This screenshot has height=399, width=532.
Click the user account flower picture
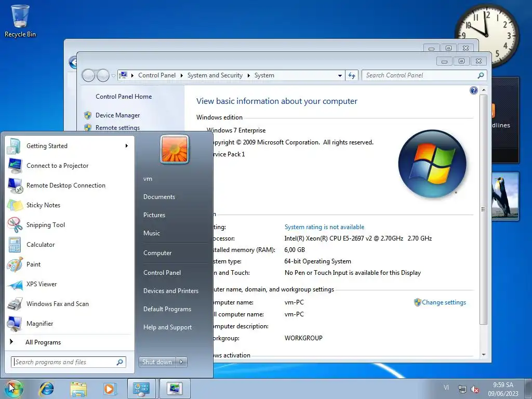(175, 149)
